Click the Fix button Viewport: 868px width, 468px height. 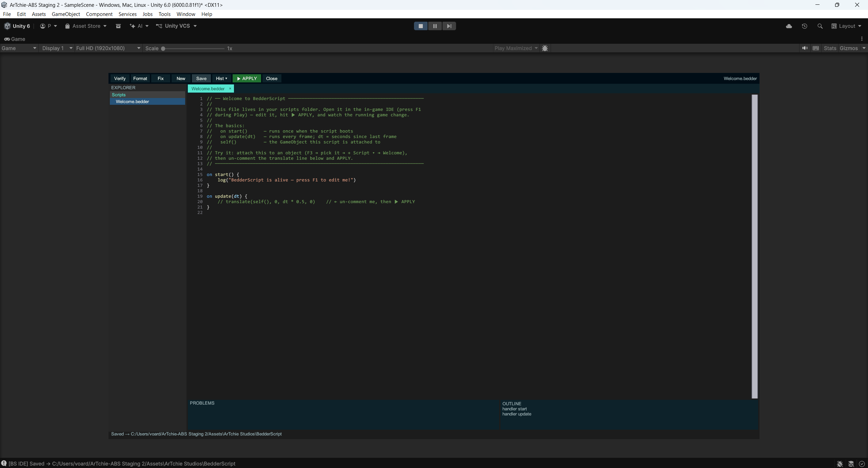tap(160, 78)
